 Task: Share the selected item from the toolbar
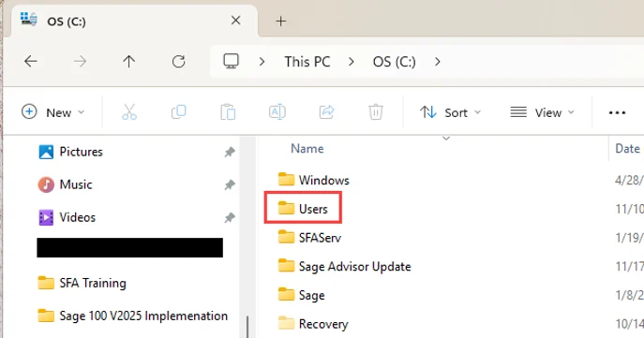coord(326,112)
